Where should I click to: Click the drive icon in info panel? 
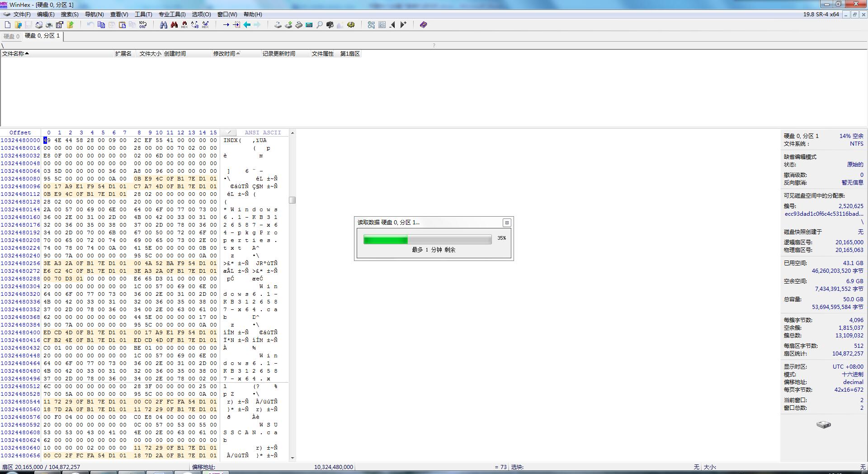823,425
